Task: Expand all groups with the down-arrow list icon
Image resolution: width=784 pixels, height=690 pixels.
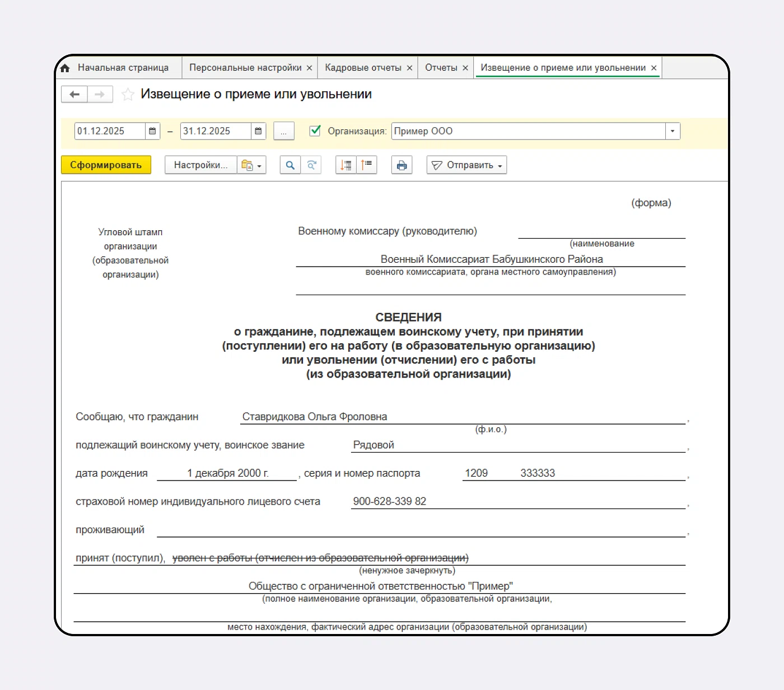Action: (346, 165)
